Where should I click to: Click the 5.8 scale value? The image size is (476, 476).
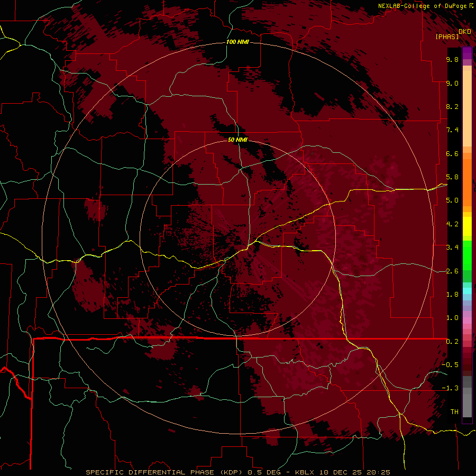452,177
